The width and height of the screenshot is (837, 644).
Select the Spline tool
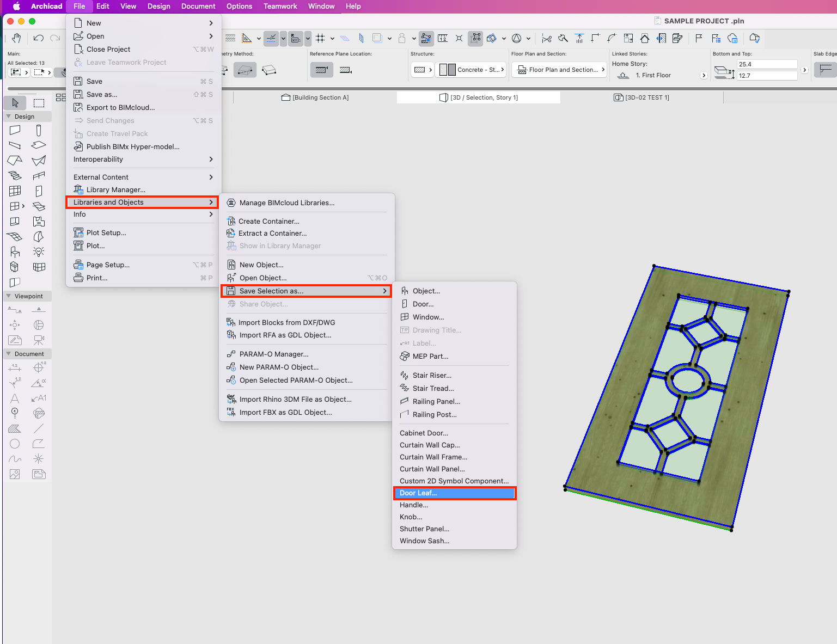15,459
